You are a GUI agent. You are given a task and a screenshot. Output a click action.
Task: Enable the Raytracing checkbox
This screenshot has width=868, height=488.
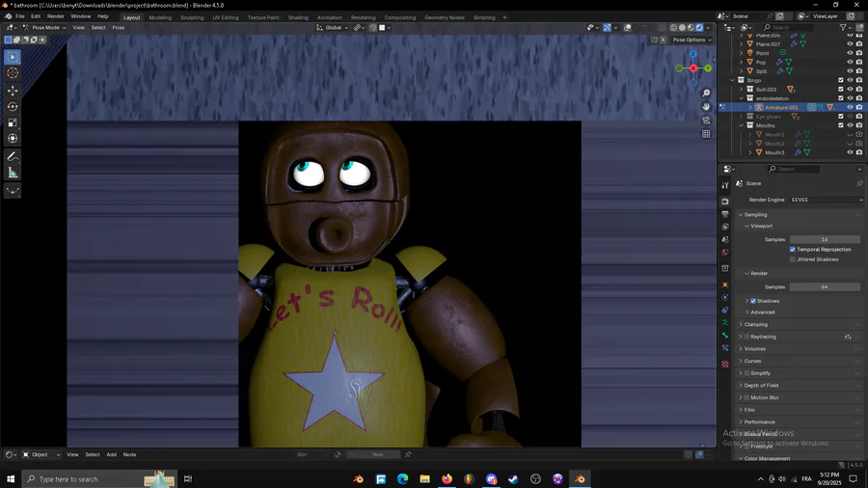(746, 337)
